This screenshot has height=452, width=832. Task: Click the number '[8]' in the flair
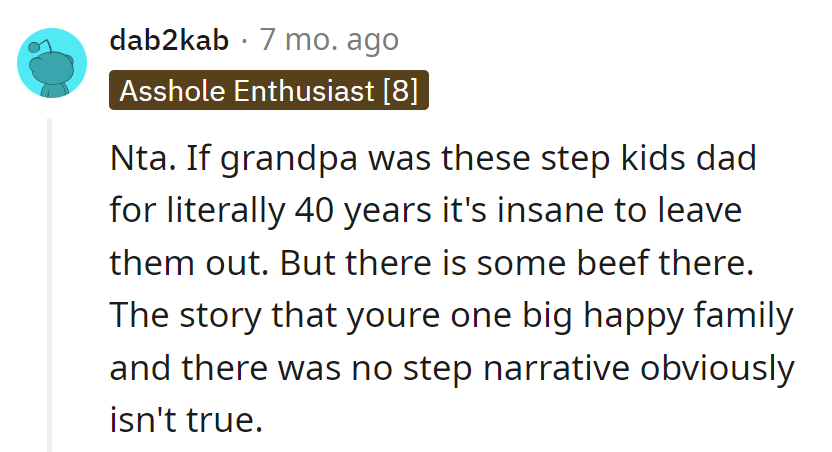398,91
